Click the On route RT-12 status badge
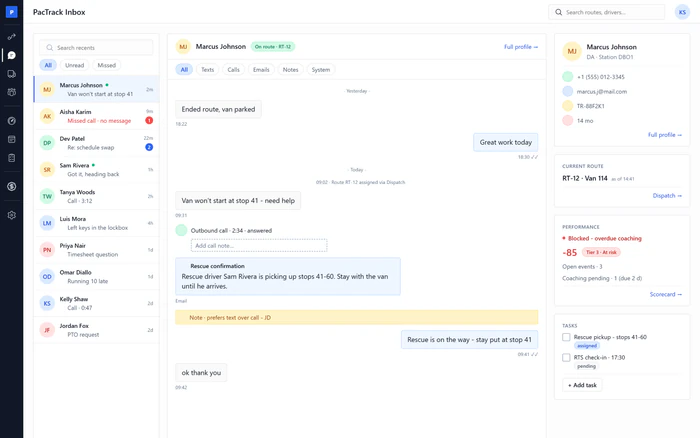The width and height of the screenshot is (700, 438). click(x=273, y=46)
